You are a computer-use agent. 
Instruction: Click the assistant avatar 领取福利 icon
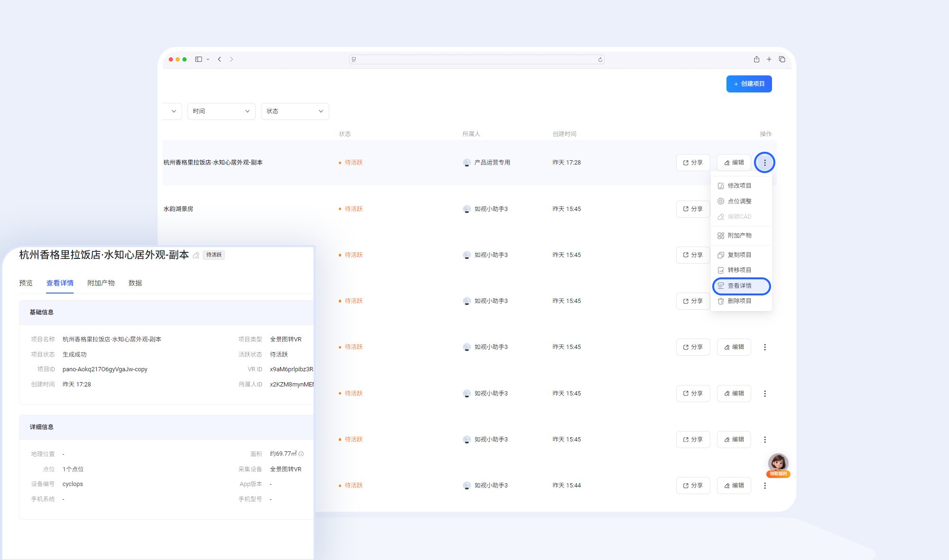[778, 465]
